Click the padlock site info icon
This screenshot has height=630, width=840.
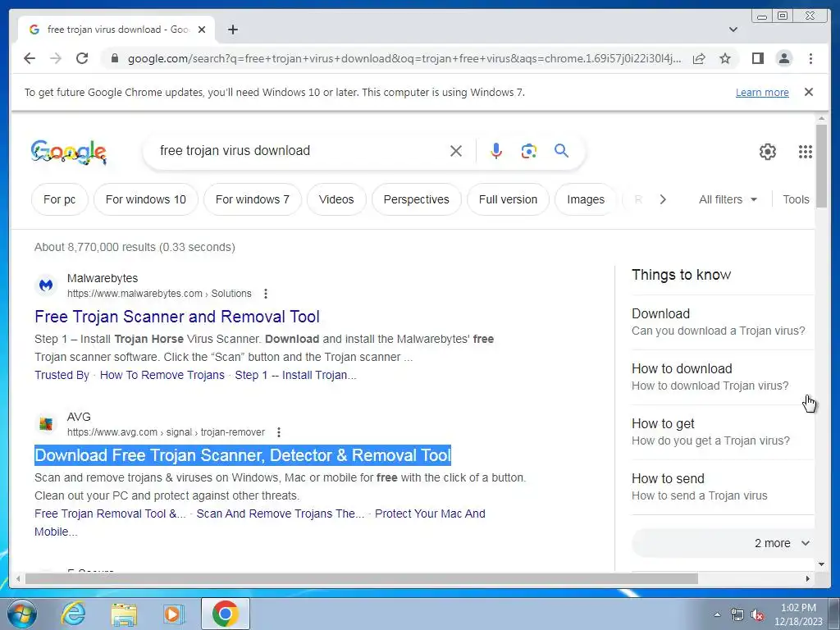(x=114, y=58)
